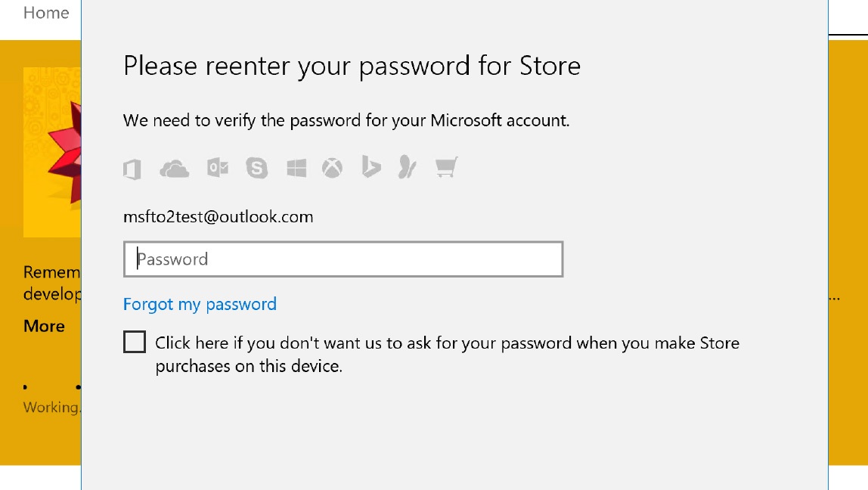Image resolution: width=868 pixels, height=490 pixels.
Task: Click the checkbox label about Store purchases
Action: pyautogui.click(x=448, y=355)
